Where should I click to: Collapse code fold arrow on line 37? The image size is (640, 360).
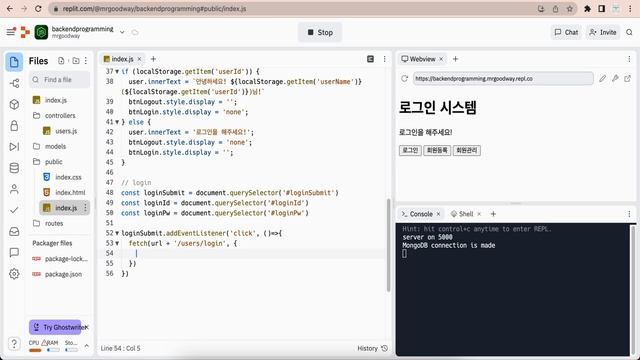point(117,71)
